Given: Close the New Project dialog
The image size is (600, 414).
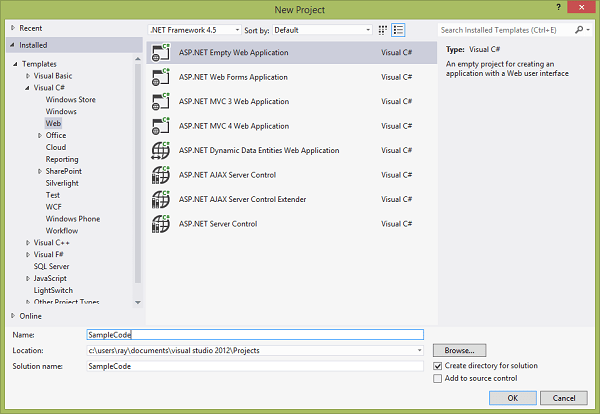Looking at the screenshot, I should 581,7.
